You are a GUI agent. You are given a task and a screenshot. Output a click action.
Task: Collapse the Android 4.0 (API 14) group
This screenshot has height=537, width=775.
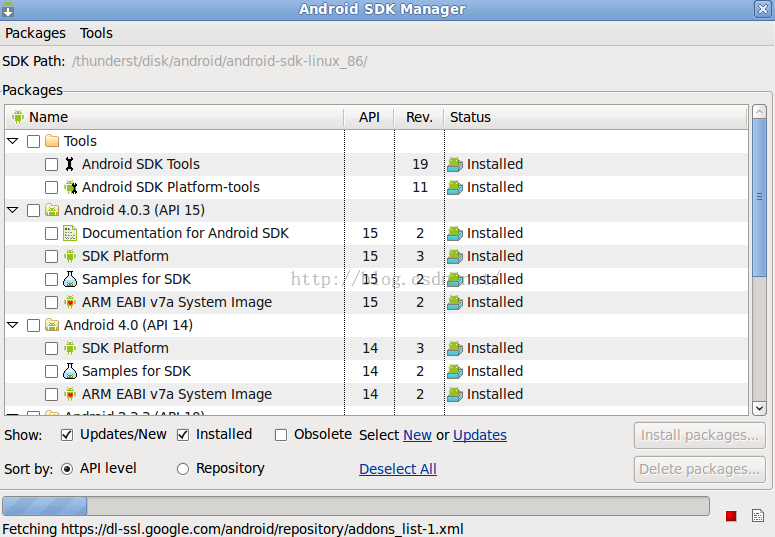(13, 325)
